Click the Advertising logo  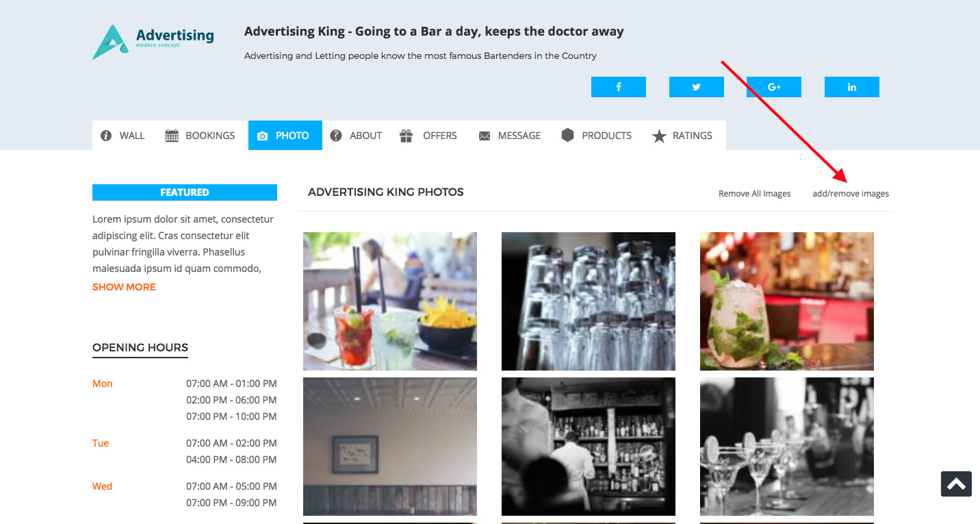(x=152, y=41)
